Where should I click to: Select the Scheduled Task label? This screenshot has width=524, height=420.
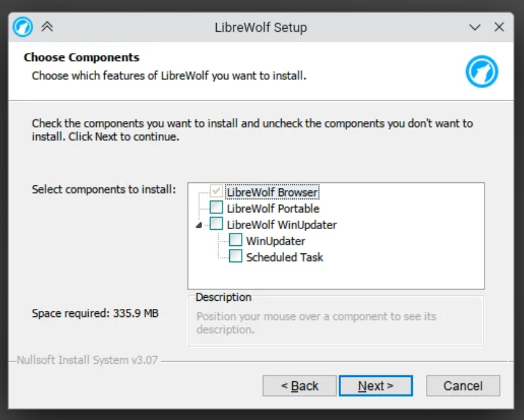click(285, 257)
